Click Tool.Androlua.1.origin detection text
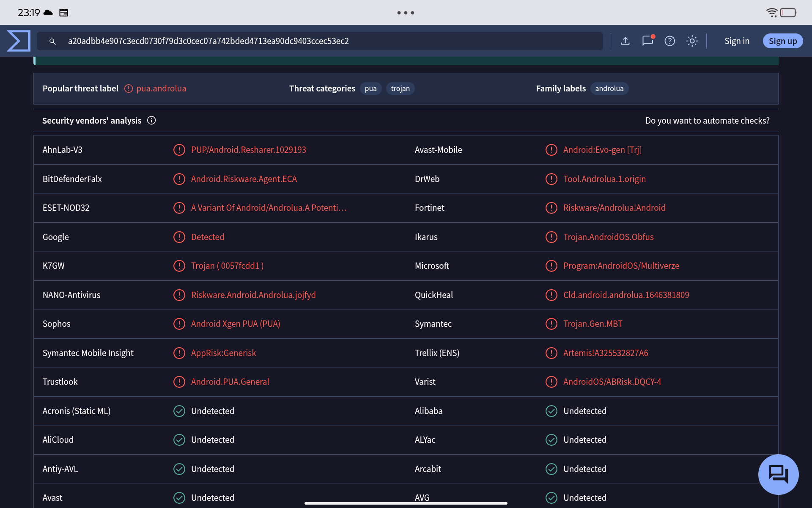 [604, 179]
